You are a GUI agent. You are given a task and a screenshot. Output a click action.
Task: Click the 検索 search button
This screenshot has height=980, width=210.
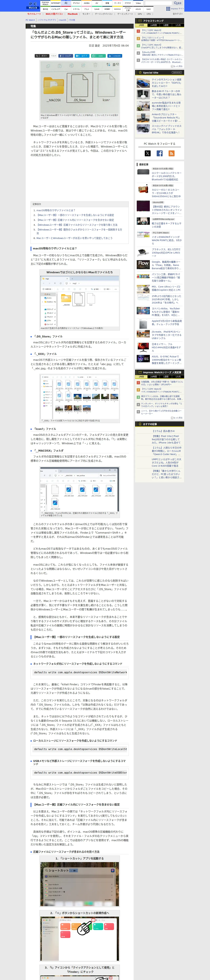pos(178,3)
